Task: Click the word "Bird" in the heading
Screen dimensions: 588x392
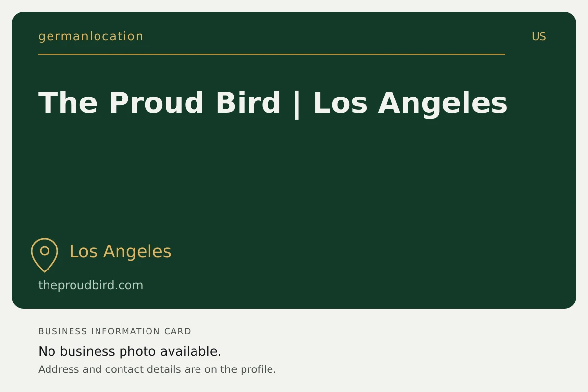Action: (x=248, y=103)
